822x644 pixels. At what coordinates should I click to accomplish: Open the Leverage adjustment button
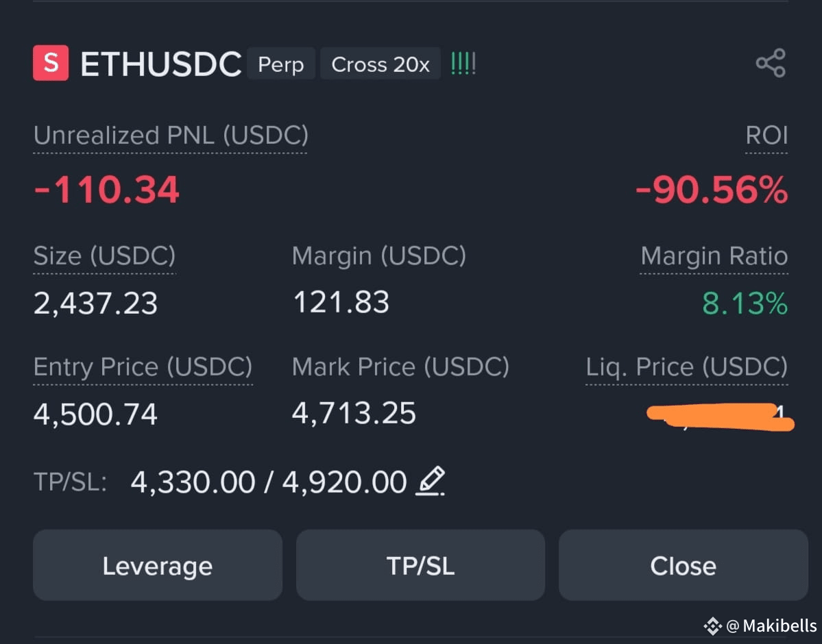point(158,565)
